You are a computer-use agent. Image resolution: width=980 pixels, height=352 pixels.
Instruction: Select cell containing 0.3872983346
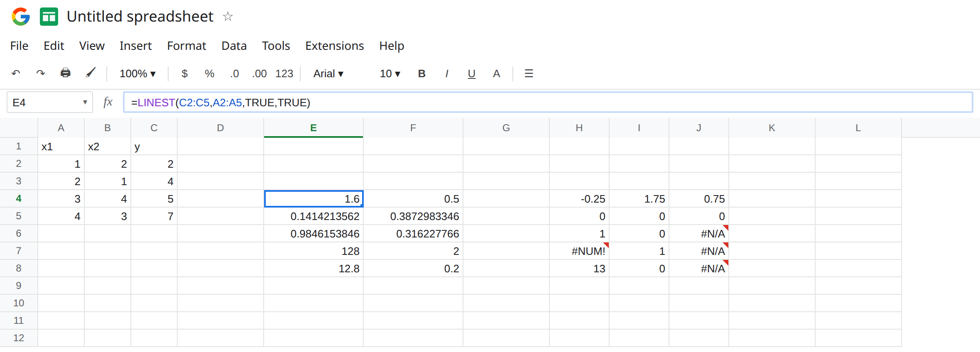point(413,216)
